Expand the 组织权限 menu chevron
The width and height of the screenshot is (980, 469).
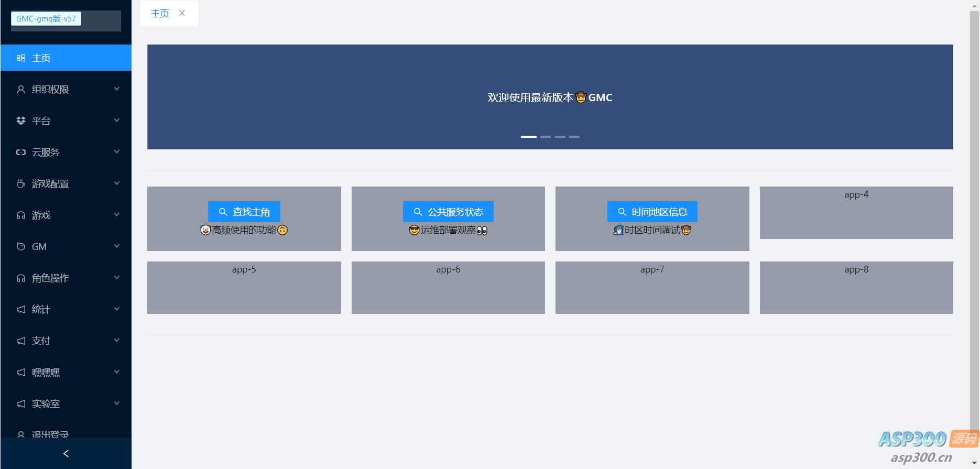pyautogui.click(x=117, y=89)
